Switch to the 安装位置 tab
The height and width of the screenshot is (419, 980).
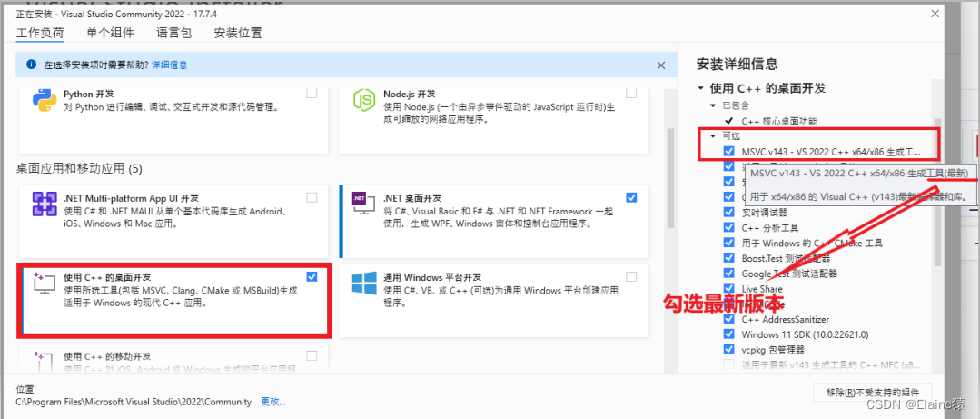(238, 33)
